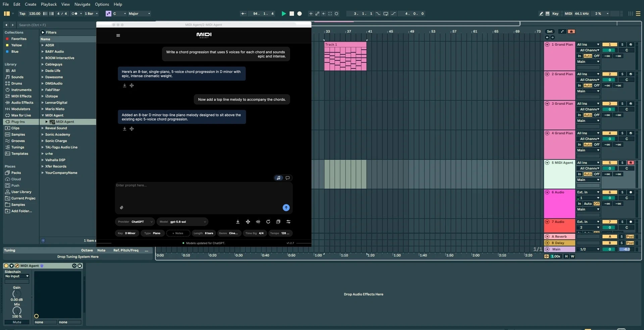
Task: Open track 1 All Ins input dropdown
Action: coord(588,45)
